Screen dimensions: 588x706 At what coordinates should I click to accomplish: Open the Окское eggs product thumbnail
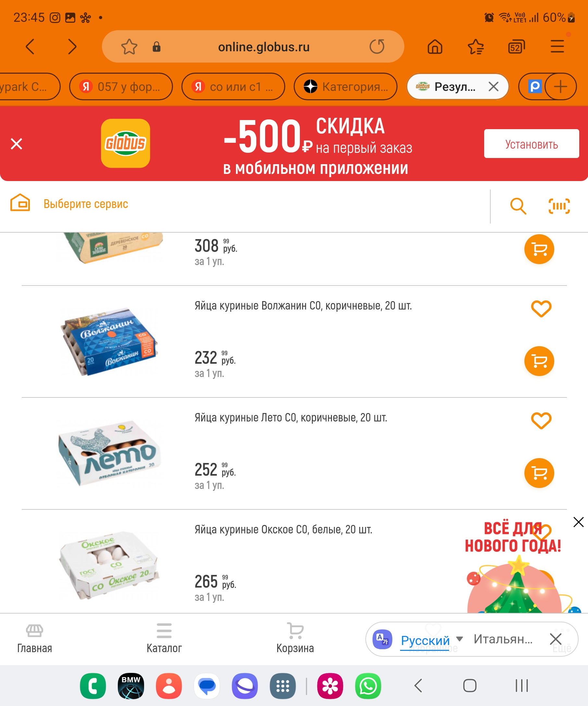[109, 564]
